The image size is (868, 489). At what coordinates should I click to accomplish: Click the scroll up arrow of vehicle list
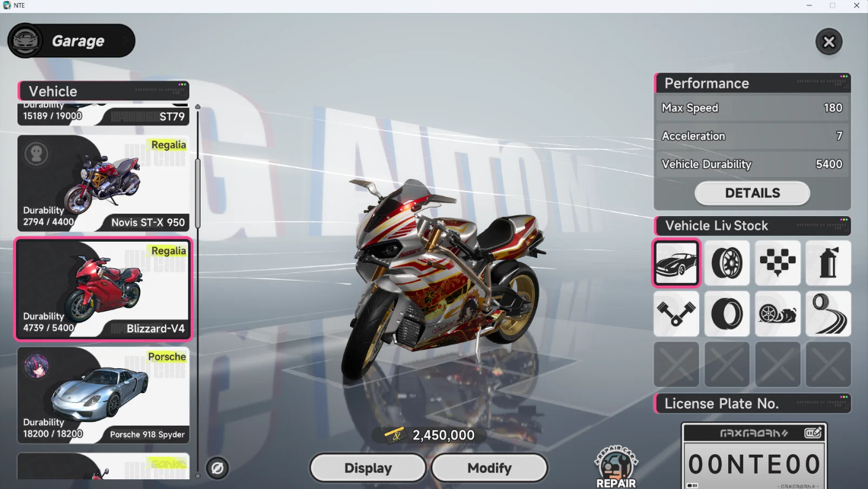[x=198, y=106]
